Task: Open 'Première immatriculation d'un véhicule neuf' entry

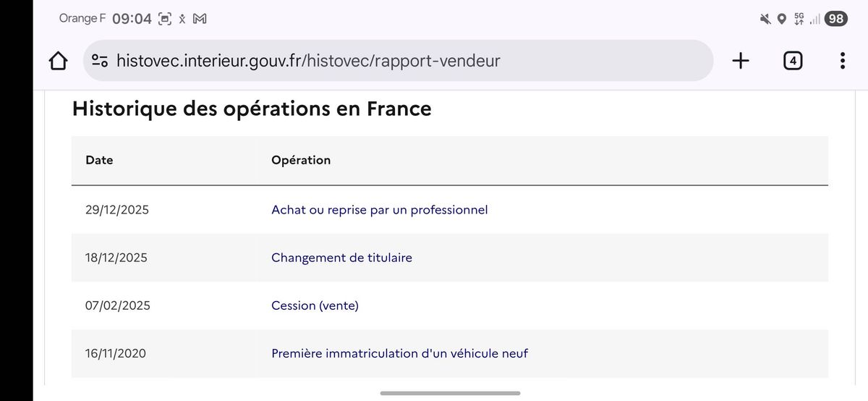Action: pos(399,353)
